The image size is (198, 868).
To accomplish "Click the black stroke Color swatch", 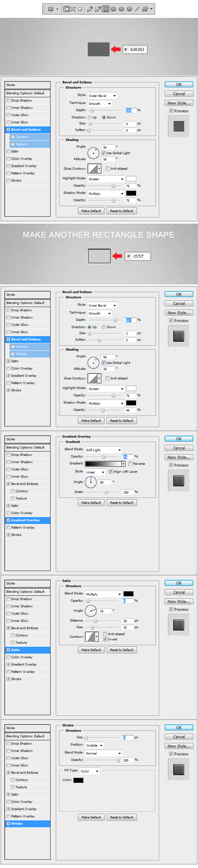I will pyautogui.click(x=78, y=780).
